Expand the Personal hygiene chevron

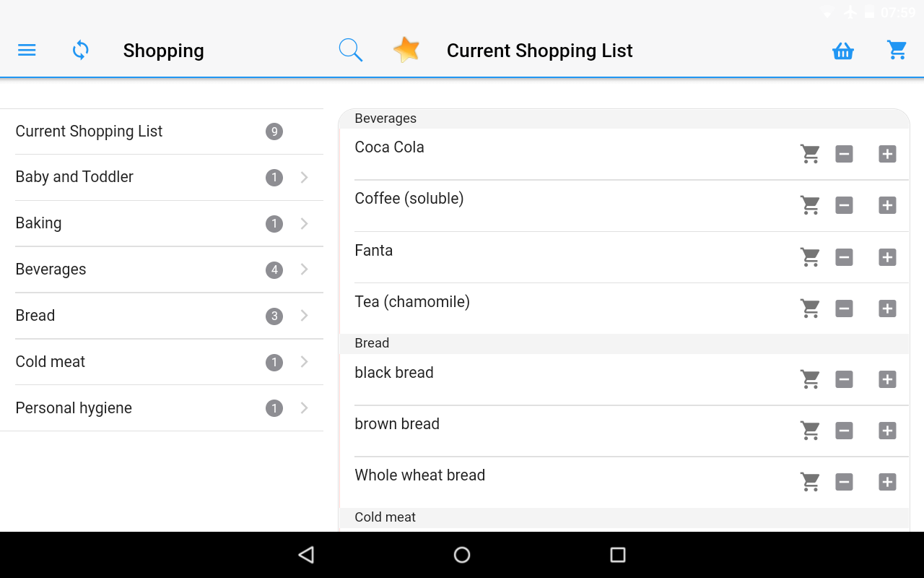tap(305, 408)
